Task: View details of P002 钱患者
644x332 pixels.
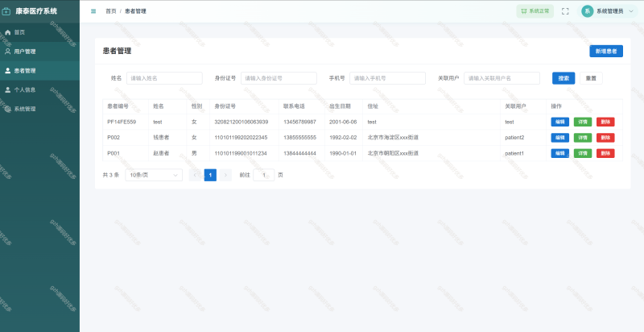Action: click(583, 138)
